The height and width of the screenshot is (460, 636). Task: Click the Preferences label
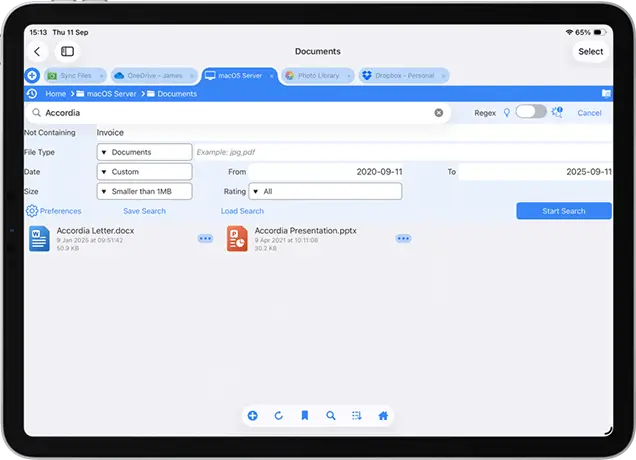coord(60,211)
